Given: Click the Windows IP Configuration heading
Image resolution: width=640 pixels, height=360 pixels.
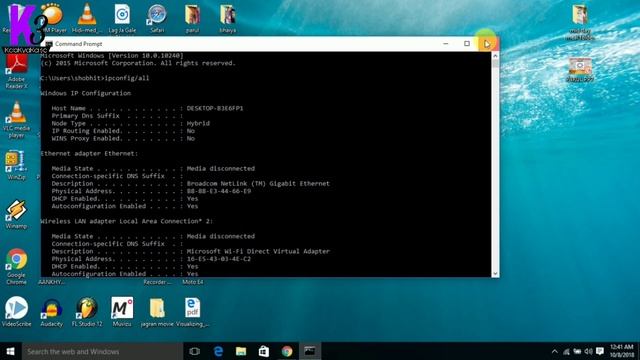Looking at the screenshot, I should [86, 93].
